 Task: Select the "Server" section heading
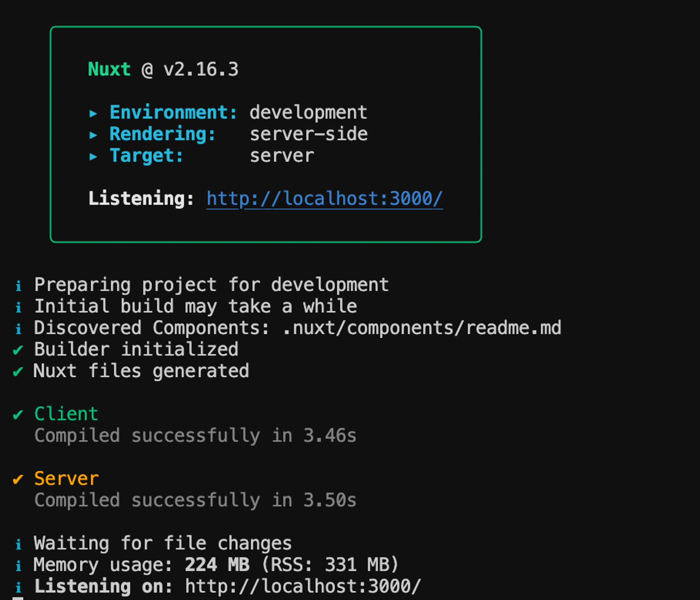(x=66, y=479)
